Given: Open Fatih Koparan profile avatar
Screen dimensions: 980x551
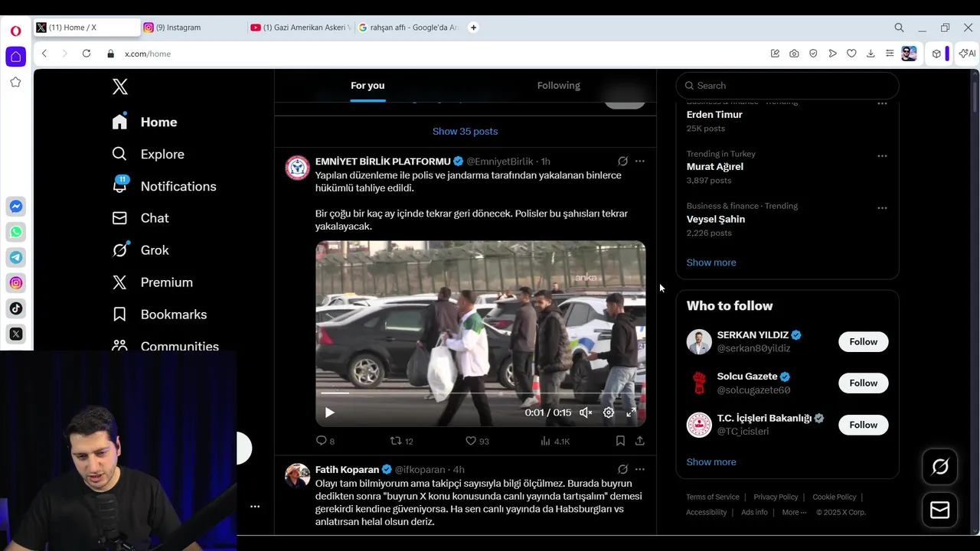Looking at the screenshot, I should click(297, 475).
